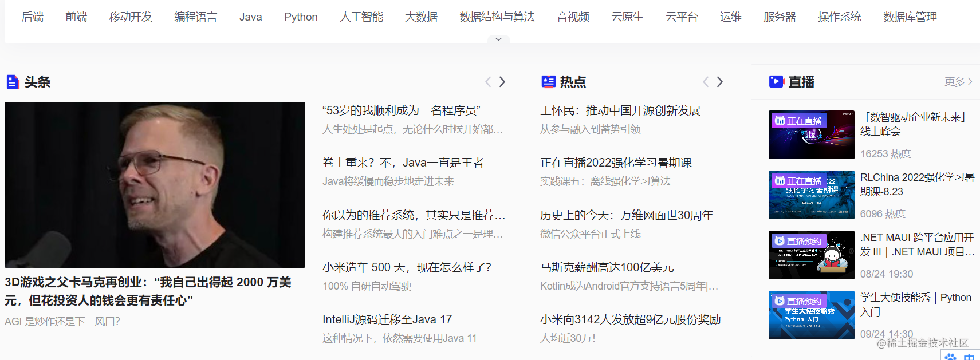
Task: Switch to 移动开发 category
Action: 131,17
